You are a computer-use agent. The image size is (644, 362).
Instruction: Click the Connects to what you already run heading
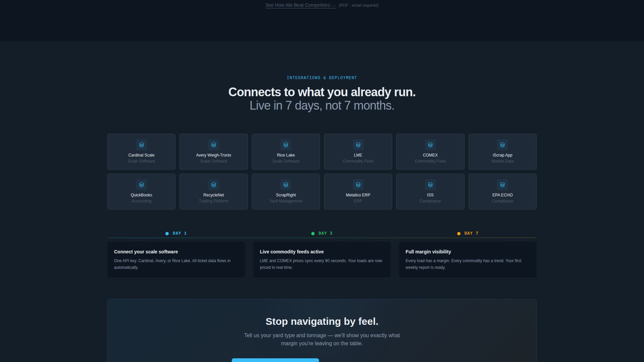(322, 92)
